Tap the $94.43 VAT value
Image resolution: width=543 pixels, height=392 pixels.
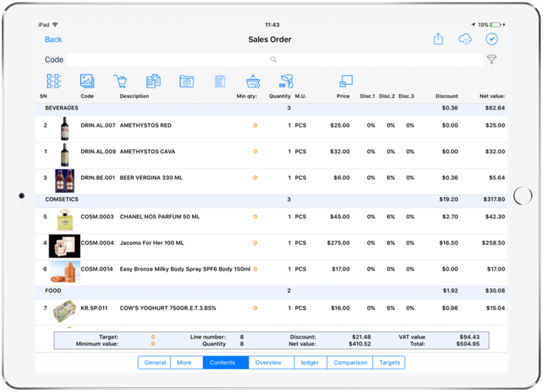coord(469,337)
